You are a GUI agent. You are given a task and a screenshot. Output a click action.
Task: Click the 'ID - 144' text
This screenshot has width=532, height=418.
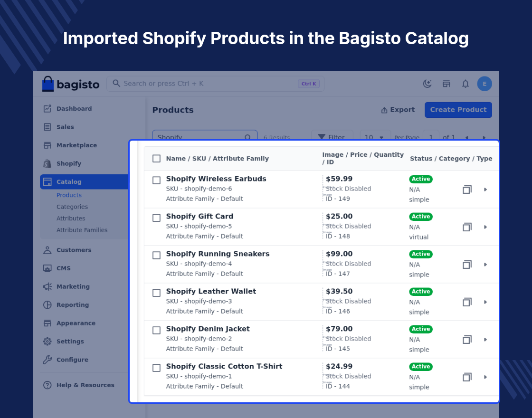pyautogui.click(x=338, y=386)
